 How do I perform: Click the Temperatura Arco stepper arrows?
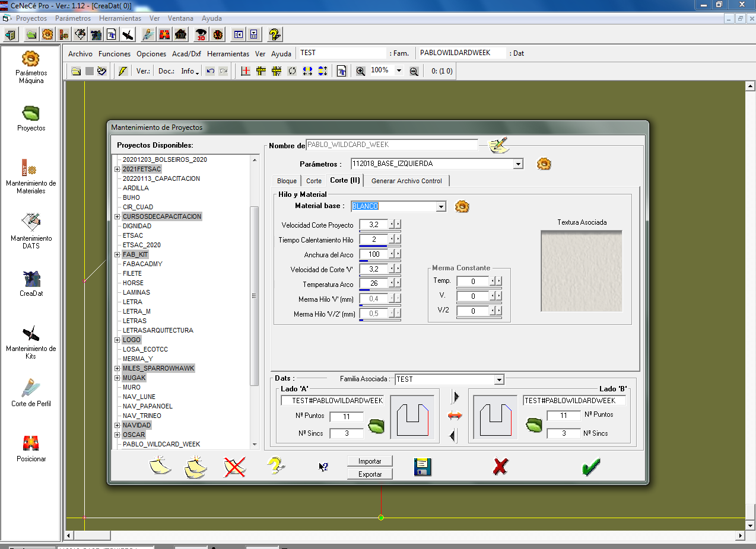(395, 283)
